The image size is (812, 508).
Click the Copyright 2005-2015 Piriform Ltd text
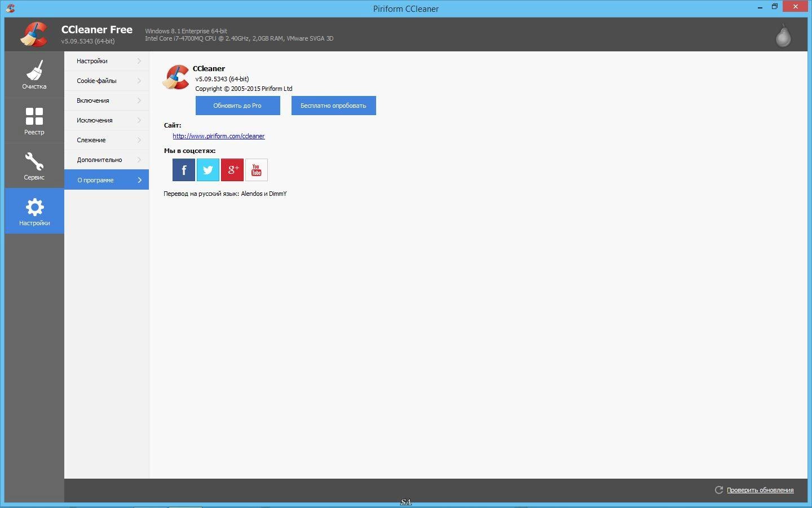pos(244,89)
